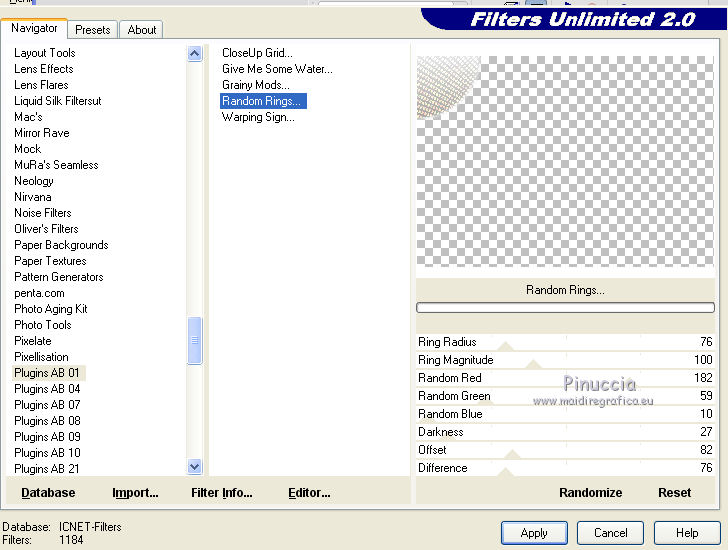This screenshot has width=728, height=550.
Task: Select Plugins AB 01 category
Action: click(x=47, y=373)
